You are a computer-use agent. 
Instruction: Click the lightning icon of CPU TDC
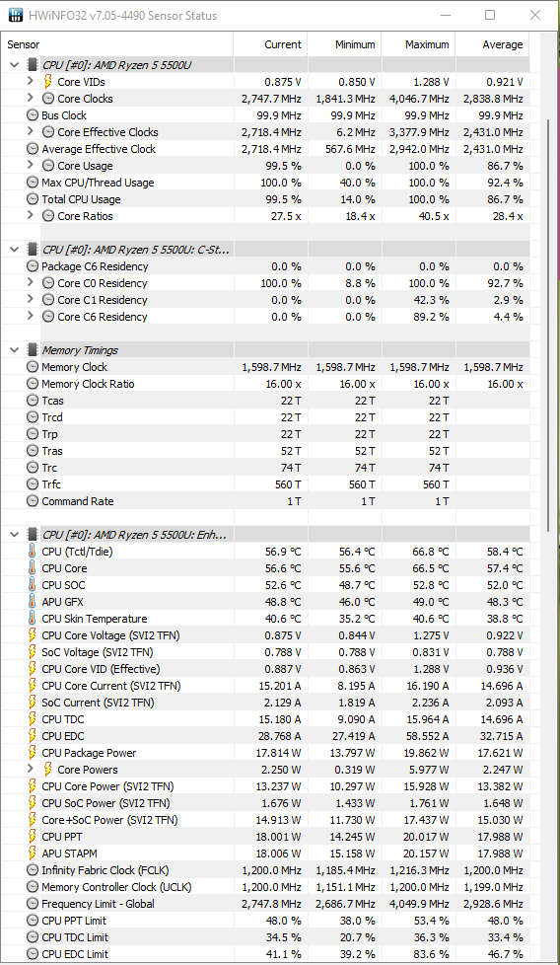coord(33,719)
